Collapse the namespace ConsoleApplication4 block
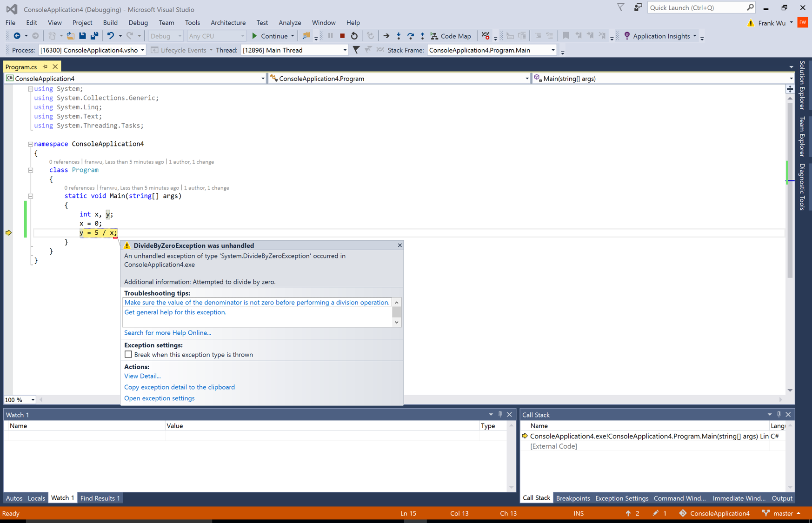Viewport: 812px width, 523px height. [x=30, y=144]
